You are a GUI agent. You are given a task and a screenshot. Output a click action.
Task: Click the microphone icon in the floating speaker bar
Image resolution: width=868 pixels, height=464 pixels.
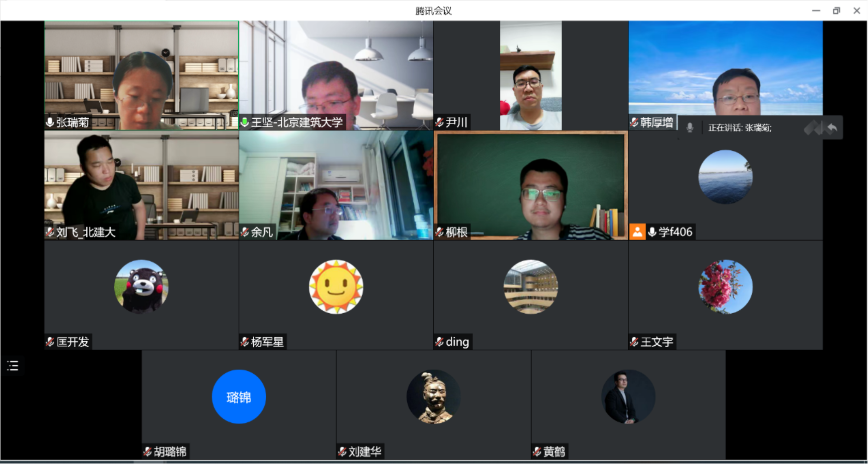(690, 128)
